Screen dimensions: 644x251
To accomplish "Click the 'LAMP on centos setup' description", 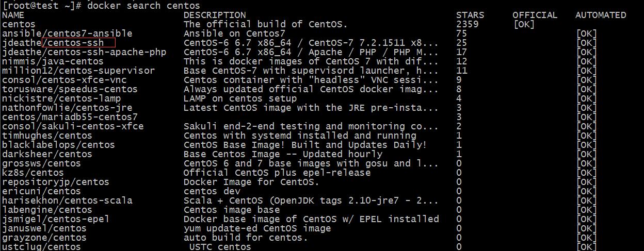I will click(240, 98).
